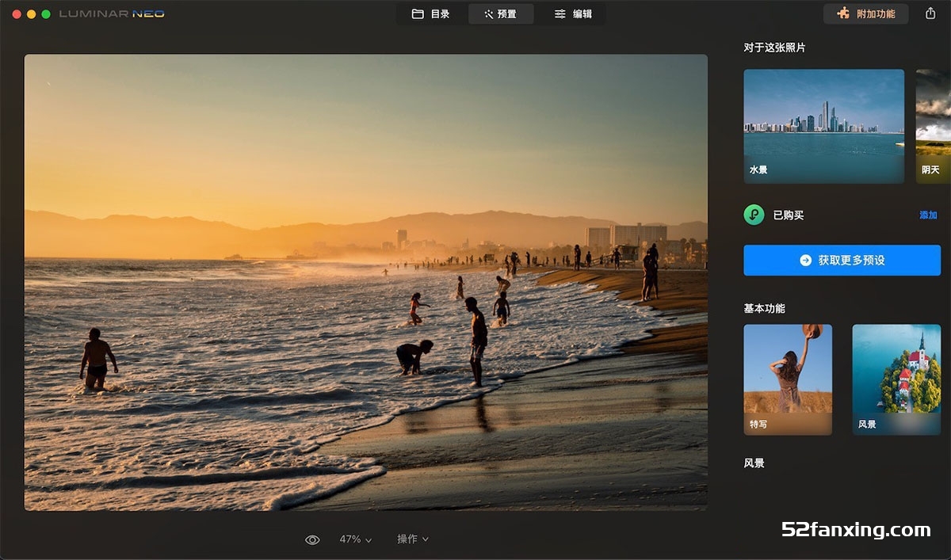Select the 阴天 preset thumbnail
This screenshot has height=560, width=951.
933,126
